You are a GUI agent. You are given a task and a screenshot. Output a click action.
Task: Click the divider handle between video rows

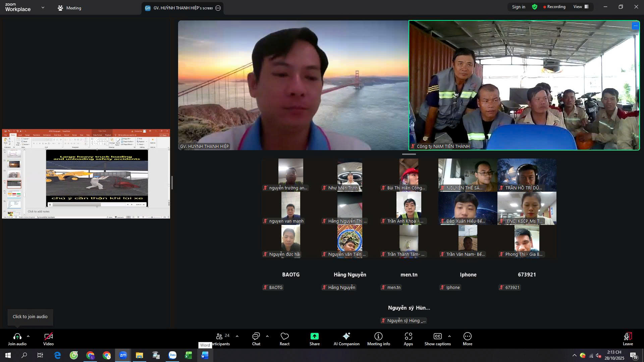(x=409, y=154)
